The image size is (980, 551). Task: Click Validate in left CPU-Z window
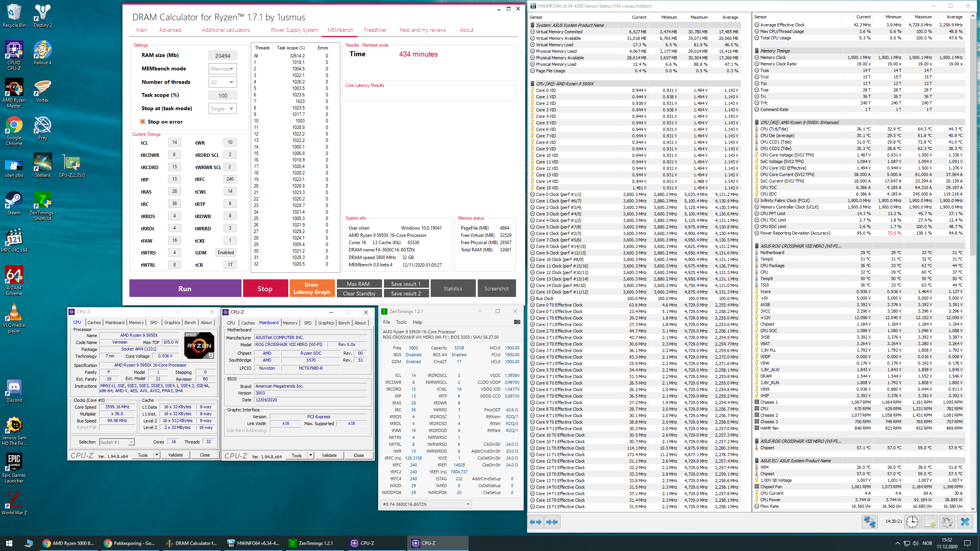[175, 455]
